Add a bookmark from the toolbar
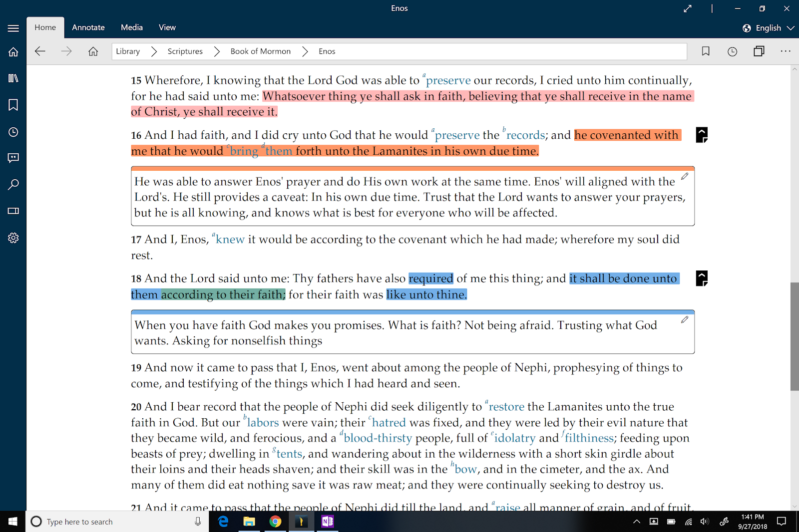Viewport: 799px width, 532px height. [x=706, y=51]
